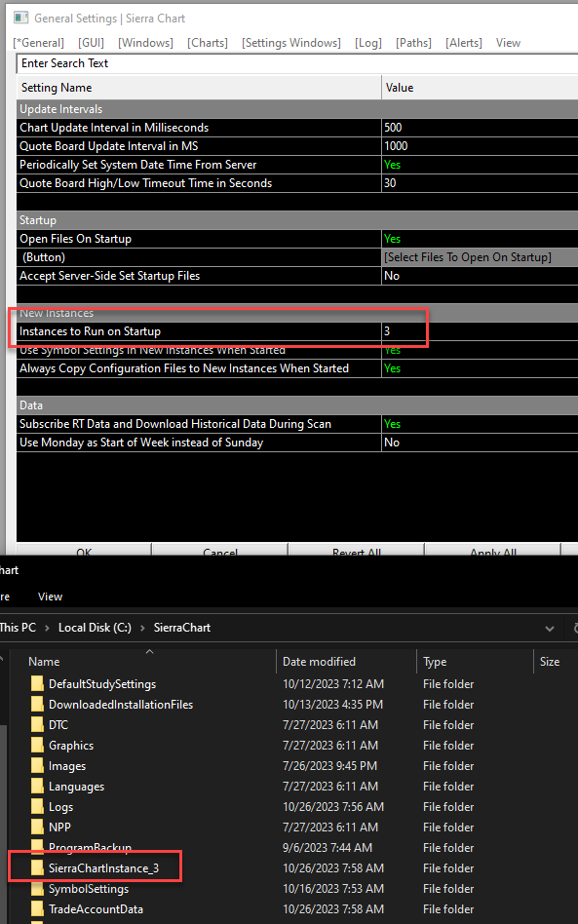Switch to the [Log] tab
The image size is (578, 924).
368,43
